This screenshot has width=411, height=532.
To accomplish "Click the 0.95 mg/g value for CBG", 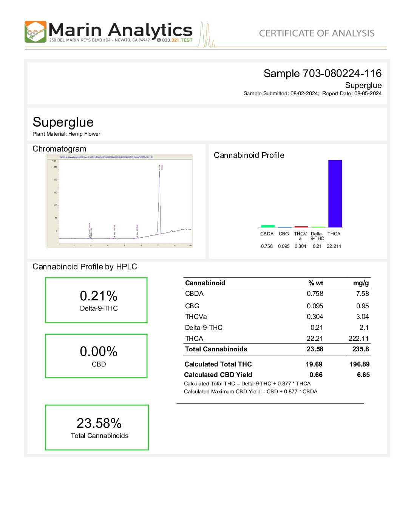I will (x=363, y=306).
